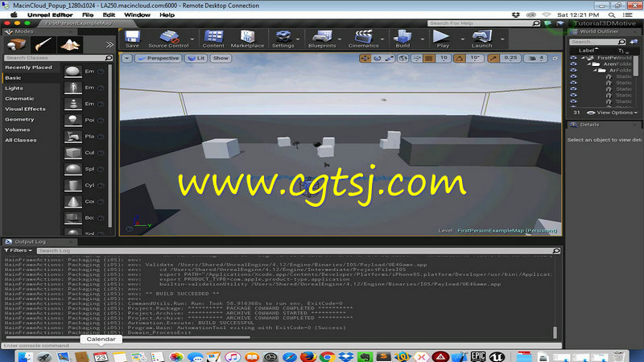Click the Player Start actor thumbnail
This screenshot has height=362, width=644.
(73, 136)
